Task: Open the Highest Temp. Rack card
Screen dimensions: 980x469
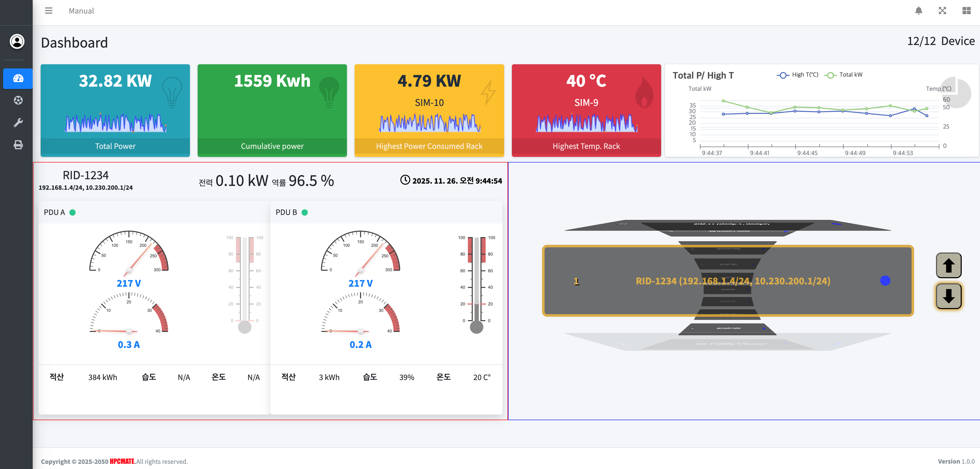Action: click(586, 110)
